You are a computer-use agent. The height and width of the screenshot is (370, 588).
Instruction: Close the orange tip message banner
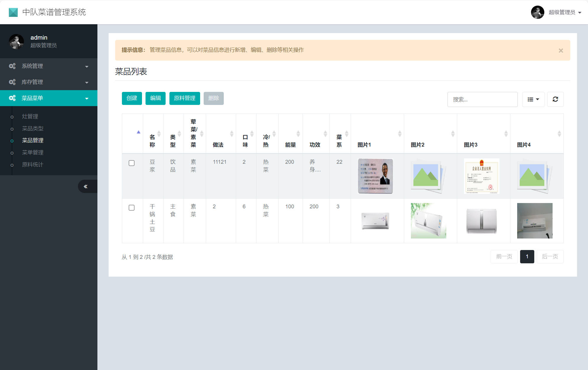(x=561, y=51)
